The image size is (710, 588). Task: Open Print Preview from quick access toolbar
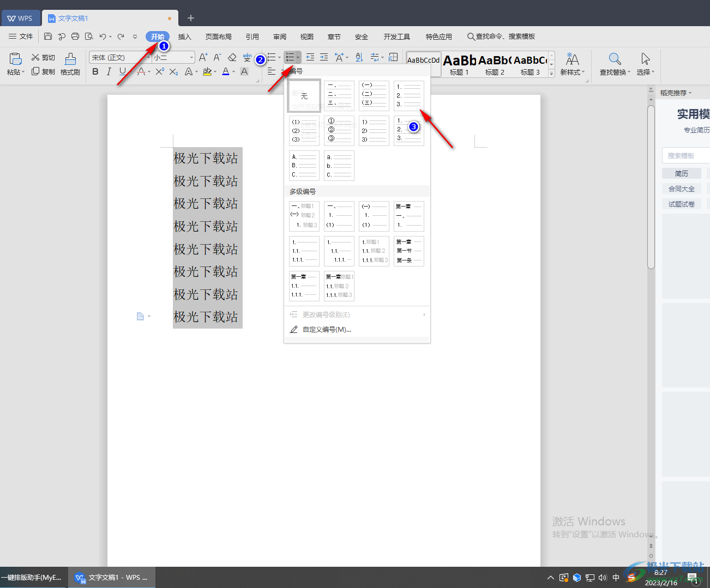[x=89, y=37]
